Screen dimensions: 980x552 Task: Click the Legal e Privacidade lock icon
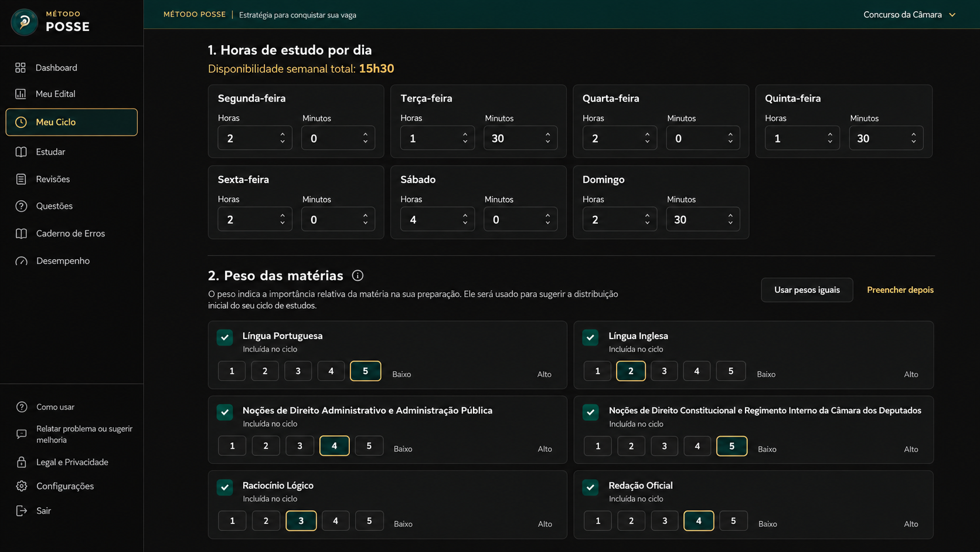tap(22, 462)
